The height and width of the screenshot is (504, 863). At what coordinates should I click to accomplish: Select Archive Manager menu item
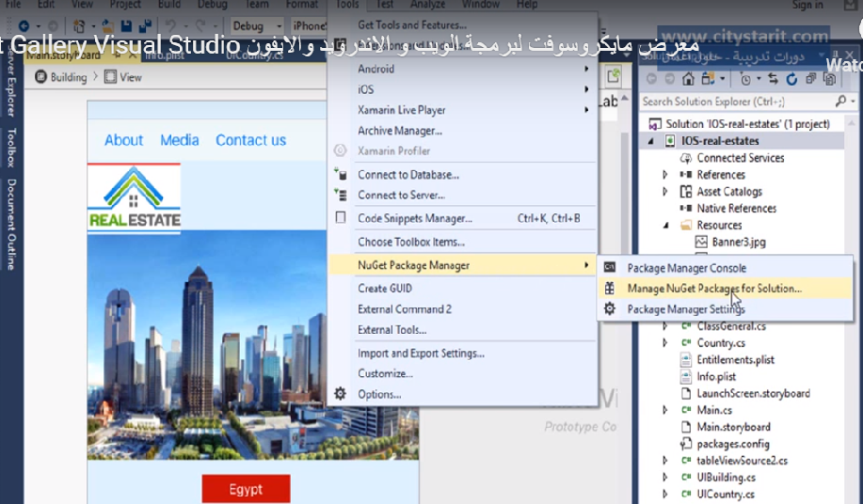click(461, 131)
